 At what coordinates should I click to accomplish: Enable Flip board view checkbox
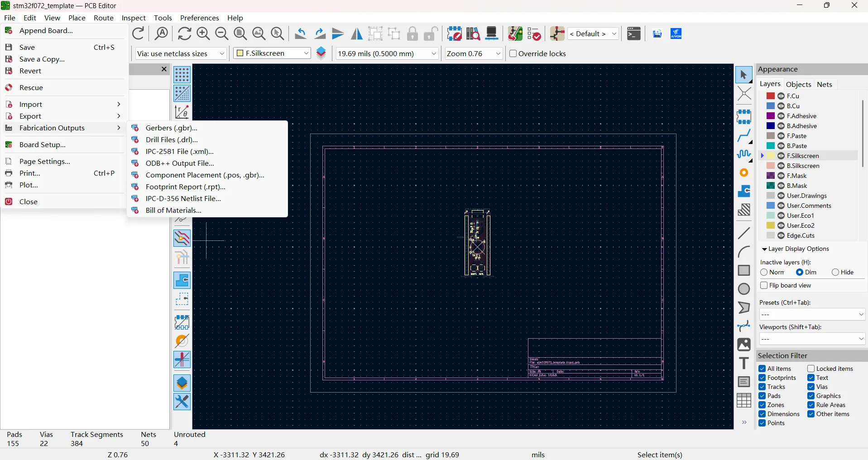tap(764, 285)
